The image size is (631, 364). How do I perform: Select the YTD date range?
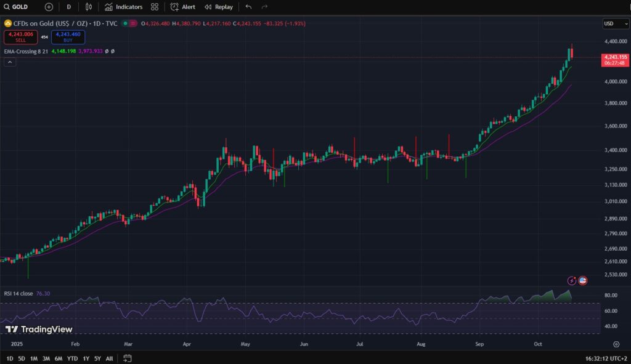tap(72, 358)
